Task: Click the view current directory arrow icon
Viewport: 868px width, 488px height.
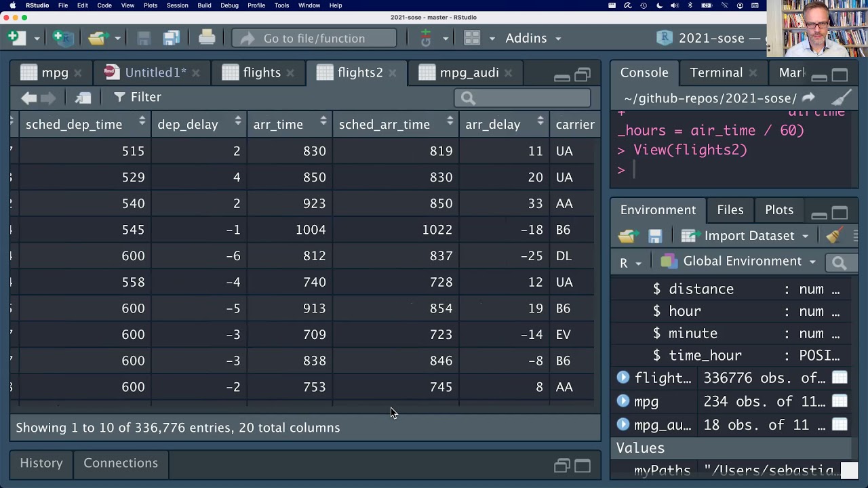Action: point(808,98)
